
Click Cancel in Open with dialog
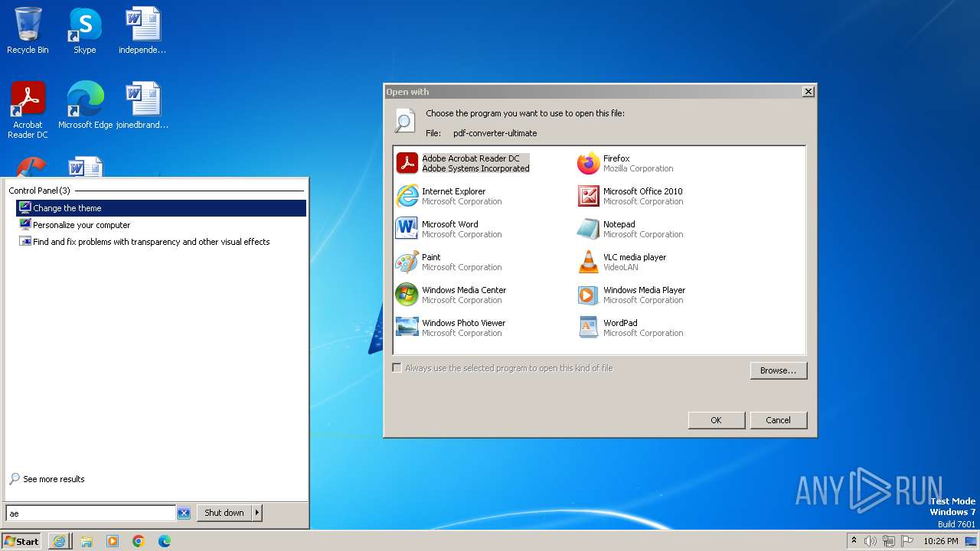coord(779,420)
